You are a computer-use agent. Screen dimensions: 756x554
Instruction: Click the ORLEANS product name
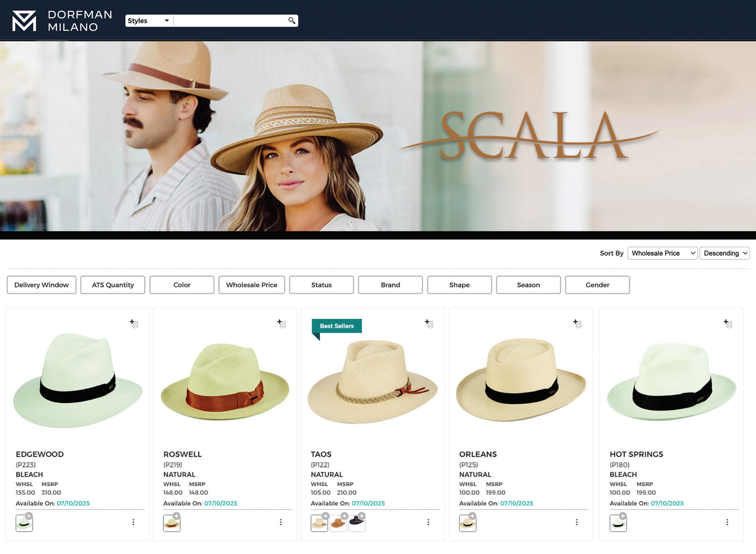click(x=478, y=454)
